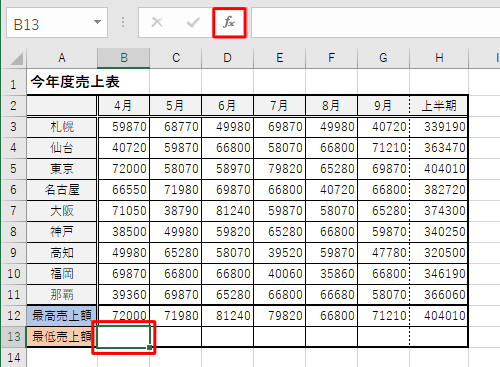Select cell with value 66550

point(124,190)
